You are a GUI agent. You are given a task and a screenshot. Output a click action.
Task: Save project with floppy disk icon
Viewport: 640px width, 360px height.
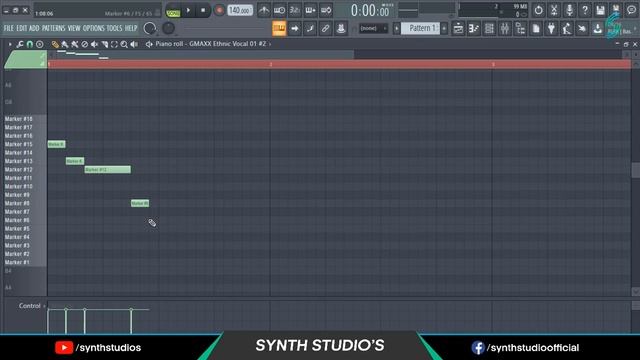600,10
